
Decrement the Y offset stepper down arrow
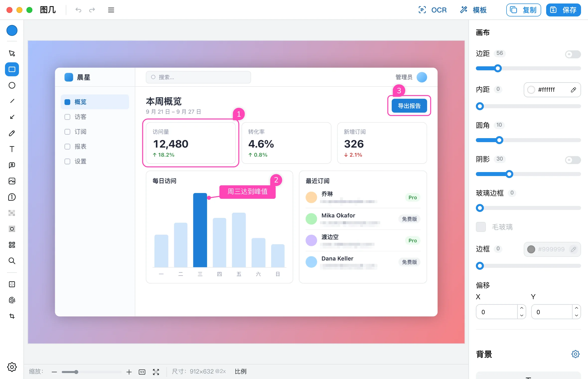(x=577, y=315)
